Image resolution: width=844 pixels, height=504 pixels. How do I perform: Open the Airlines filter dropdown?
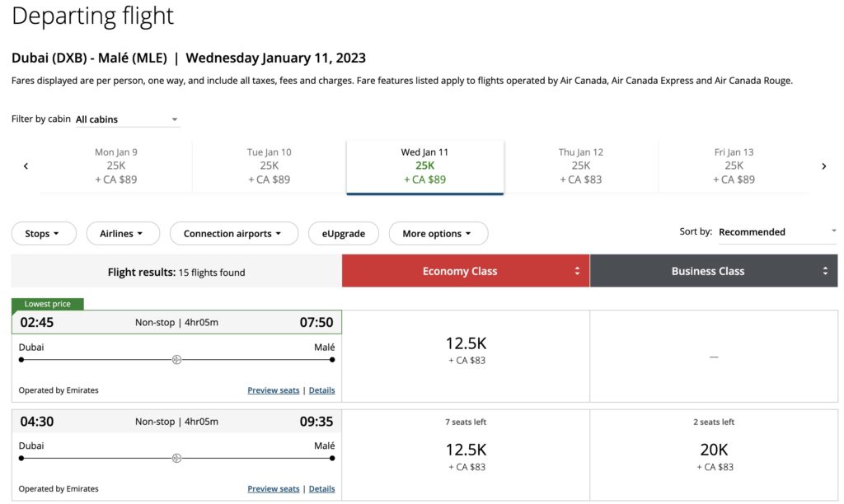pos(122,234)
